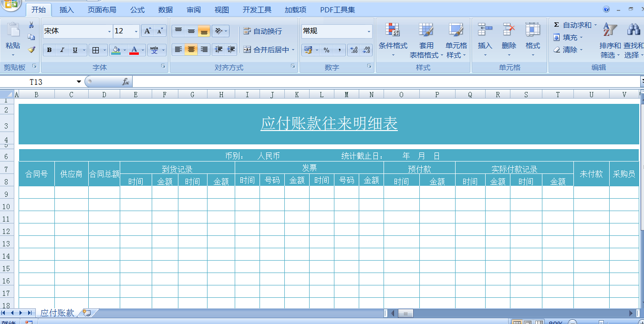Click the Insert Function fx icon

point(125,82)
